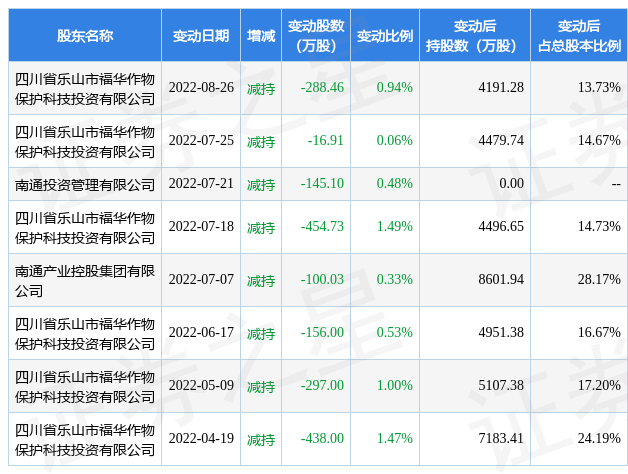The width and height of the screenshot is (628, 474).
Task: Select date cell 2022-07-25
Action: pos(201,140)
